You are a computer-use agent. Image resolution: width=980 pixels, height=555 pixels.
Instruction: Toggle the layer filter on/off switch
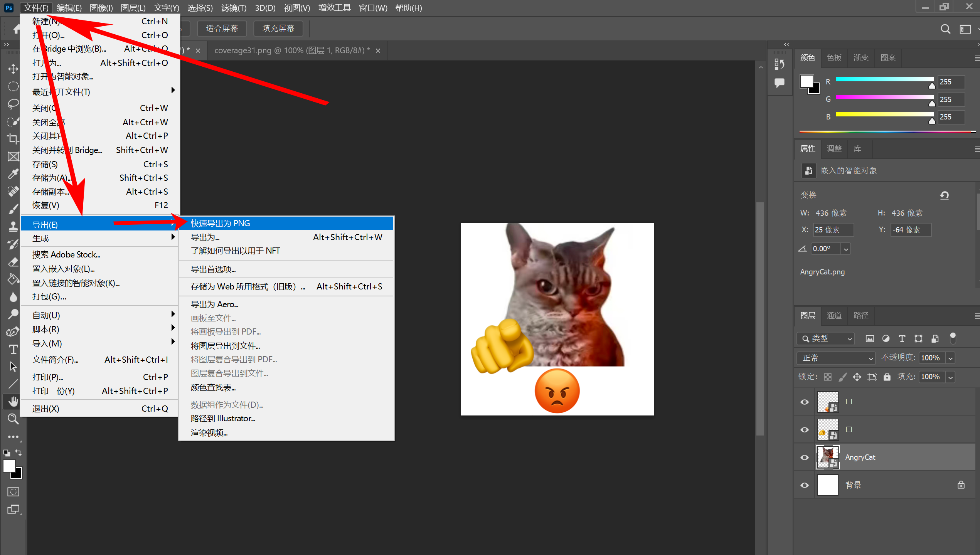click(953, 338)
